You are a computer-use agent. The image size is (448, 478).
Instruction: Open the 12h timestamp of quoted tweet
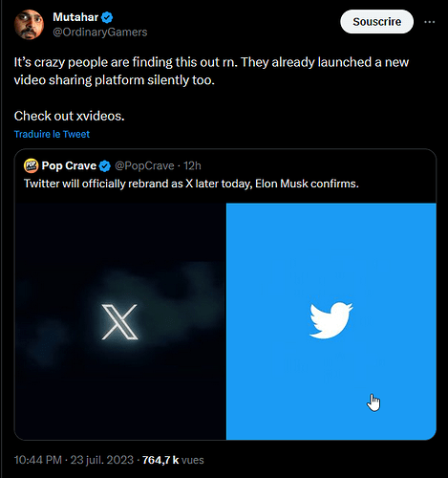coord(192,165)
